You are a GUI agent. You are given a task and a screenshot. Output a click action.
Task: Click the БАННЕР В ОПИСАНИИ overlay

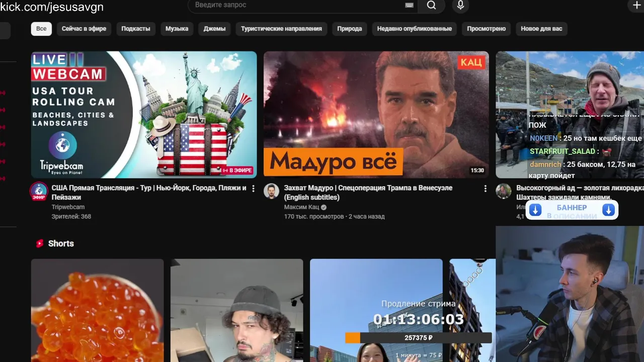[572, 211]
